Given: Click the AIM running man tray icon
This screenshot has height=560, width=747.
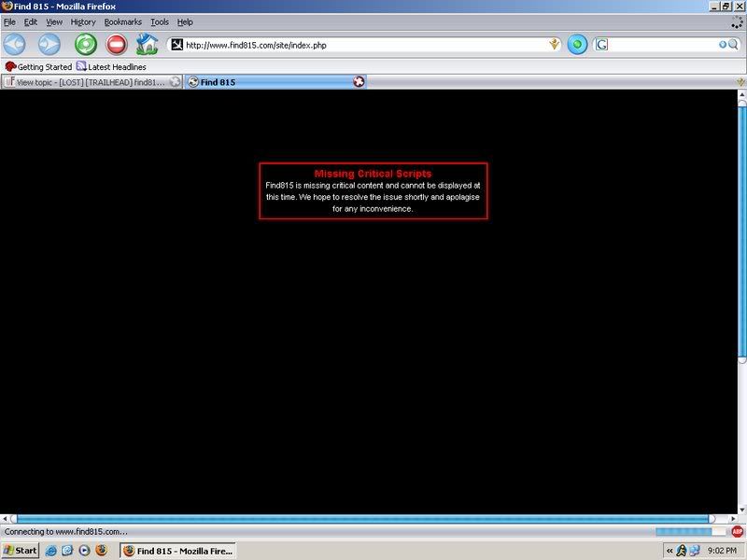Looking at the screenshot, I should (682, 551).
